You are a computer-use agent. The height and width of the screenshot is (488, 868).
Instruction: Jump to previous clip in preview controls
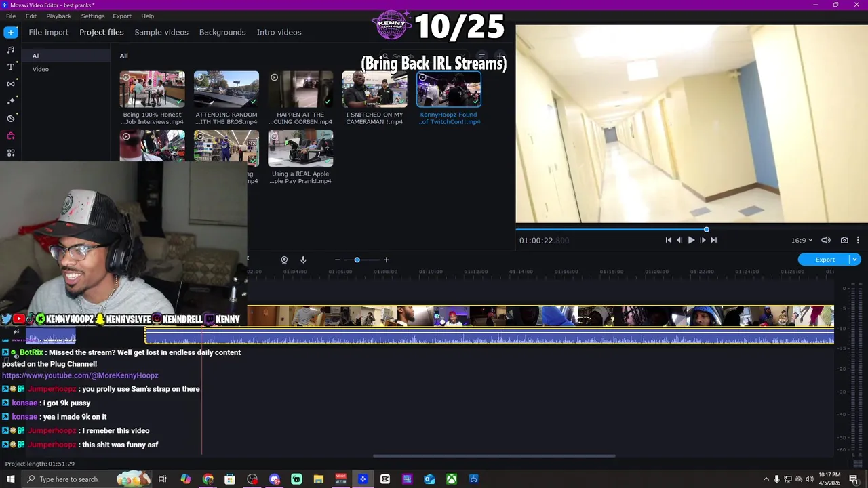668,240
